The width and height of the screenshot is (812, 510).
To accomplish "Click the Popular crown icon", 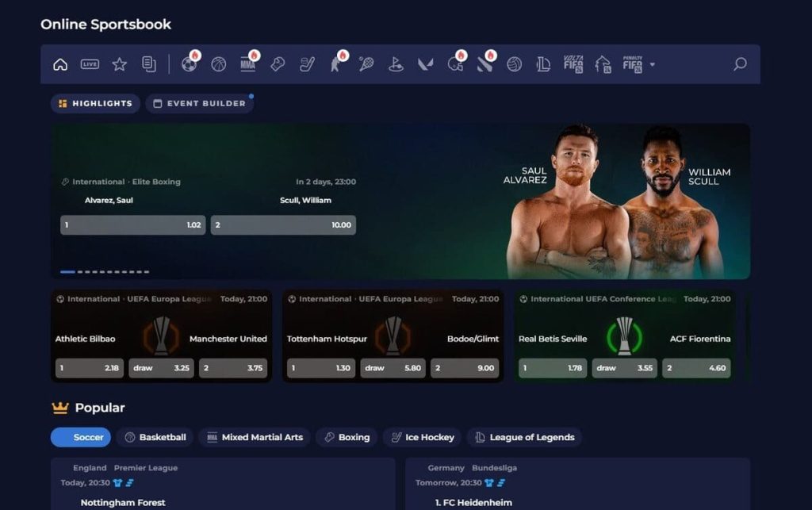I will [60, 408].
